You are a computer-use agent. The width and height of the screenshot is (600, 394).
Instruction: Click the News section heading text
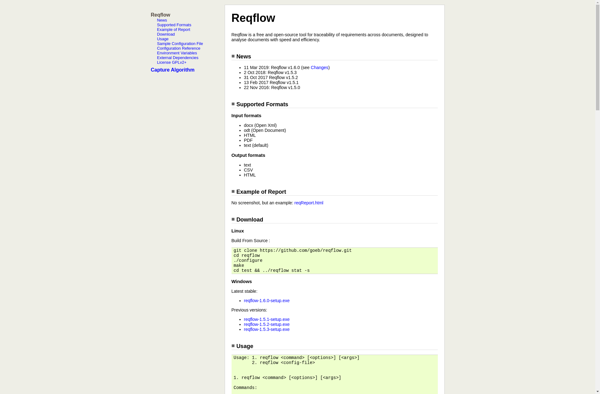coord(243,57)
